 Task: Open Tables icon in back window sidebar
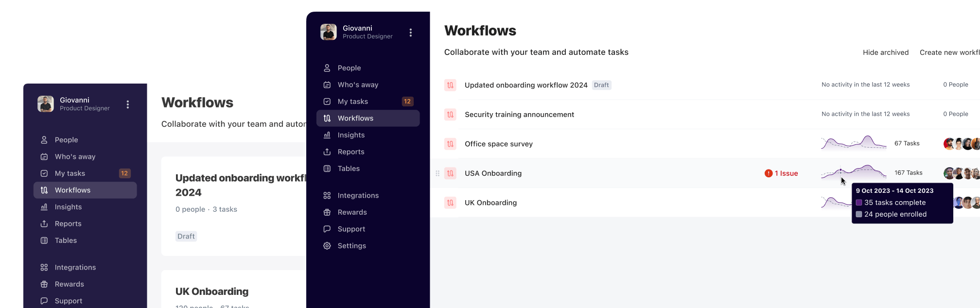click(x=44, y=240)
